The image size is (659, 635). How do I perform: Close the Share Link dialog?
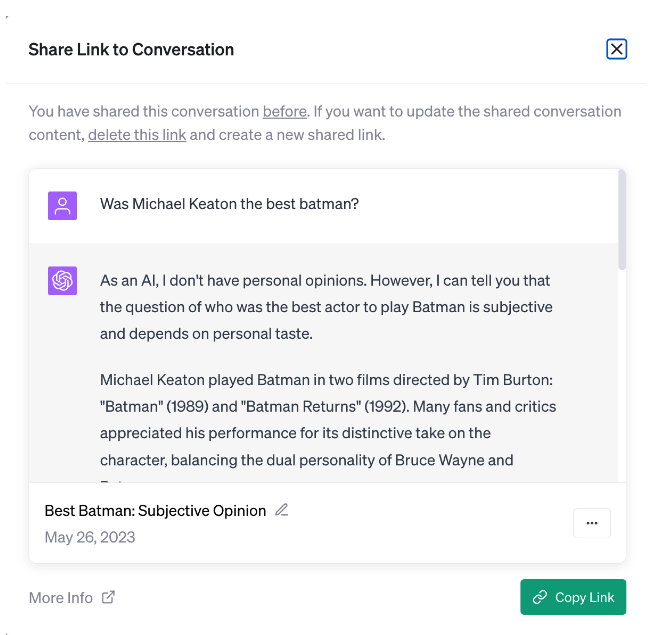click(616, 49)
